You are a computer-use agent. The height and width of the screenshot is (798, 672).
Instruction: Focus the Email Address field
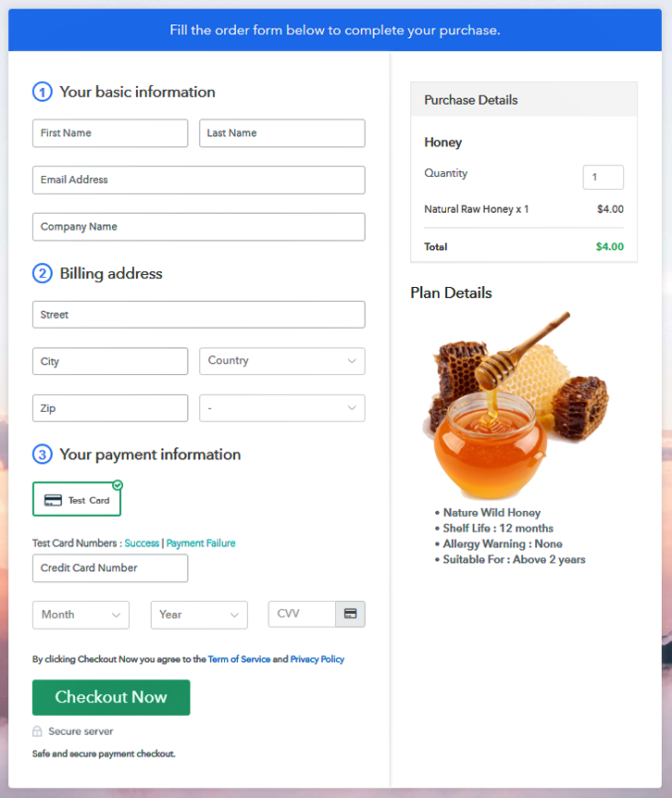click(198, 180)
